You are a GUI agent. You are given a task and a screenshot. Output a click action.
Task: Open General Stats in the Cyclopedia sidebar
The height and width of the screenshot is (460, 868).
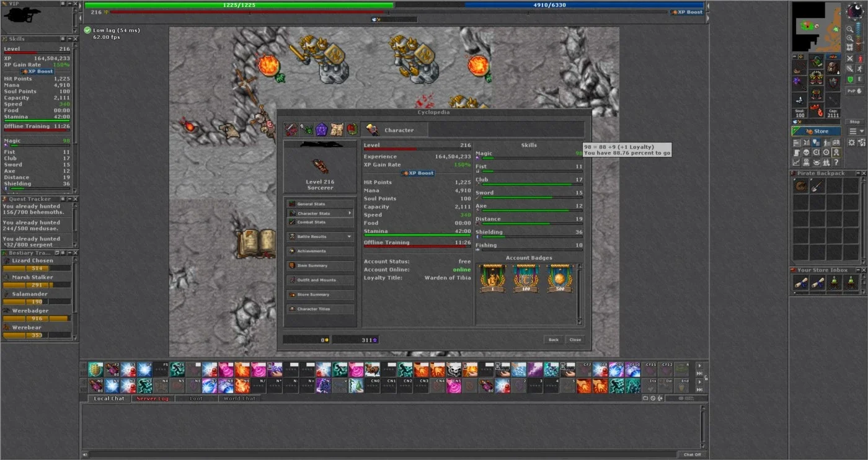click(x=321, y=204)
